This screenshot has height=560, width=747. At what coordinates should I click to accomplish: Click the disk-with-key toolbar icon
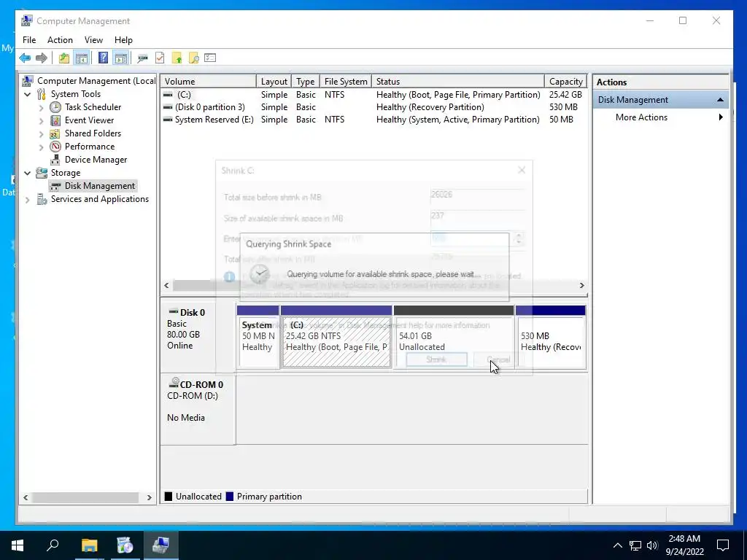(142, 58)
